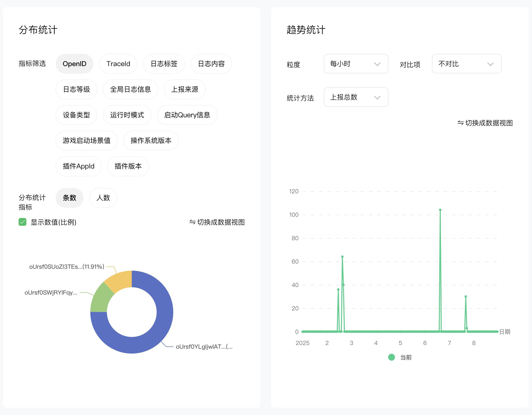Image resolution: width=532 pixels, height=415 pixels.
Task: Select the TraceId metric filter
Action: pos(118,64)
